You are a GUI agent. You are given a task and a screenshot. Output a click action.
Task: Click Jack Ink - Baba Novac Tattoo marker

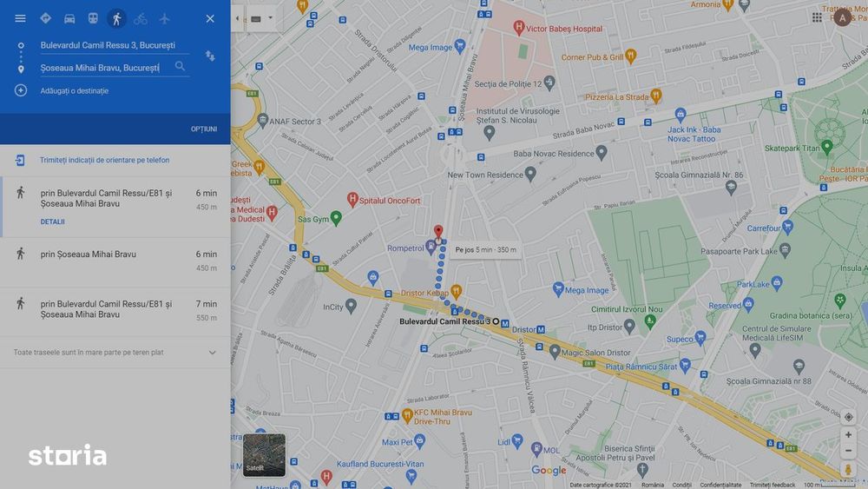click(x=681, y=116)
